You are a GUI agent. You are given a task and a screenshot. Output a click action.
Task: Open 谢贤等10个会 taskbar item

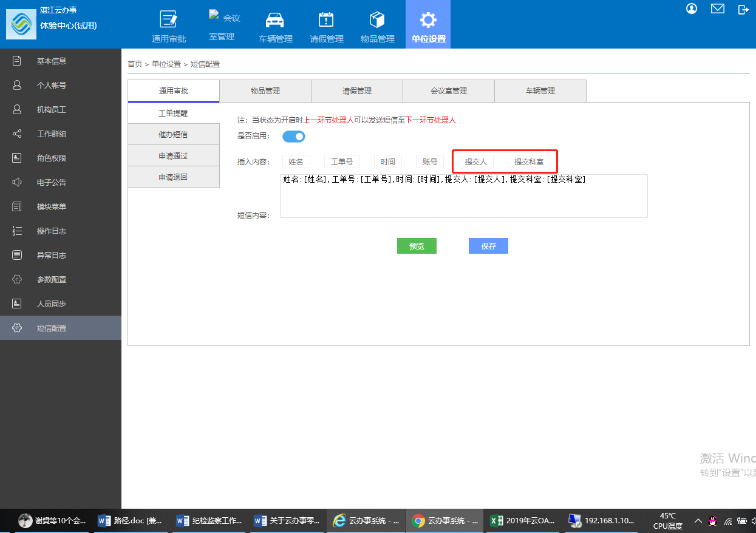tap(52, 520)
